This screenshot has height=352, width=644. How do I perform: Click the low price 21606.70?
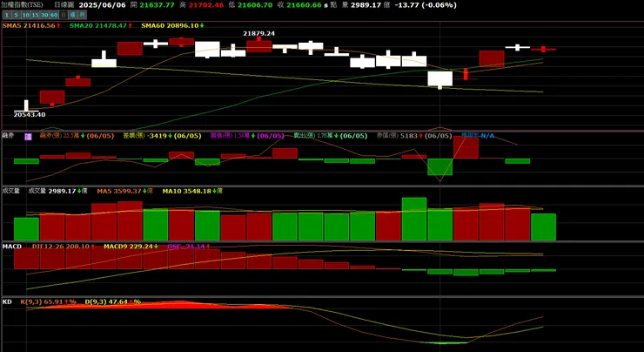click(x=255, y=5)
